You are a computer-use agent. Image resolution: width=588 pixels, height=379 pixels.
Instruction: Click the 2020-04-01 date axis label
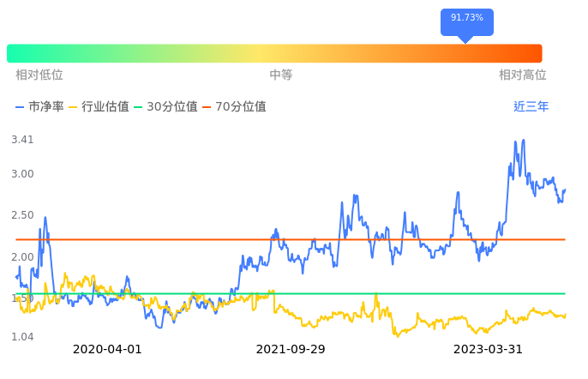coord(107,350)
